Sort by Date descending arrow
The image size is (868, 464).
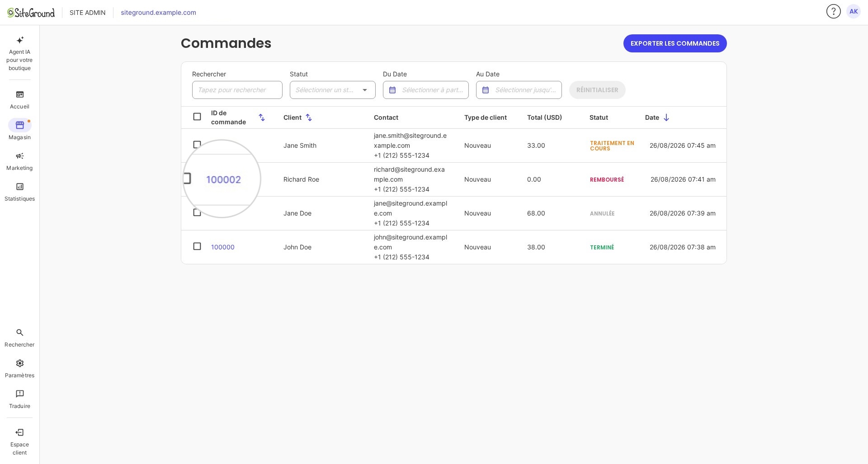coord(666,117)
